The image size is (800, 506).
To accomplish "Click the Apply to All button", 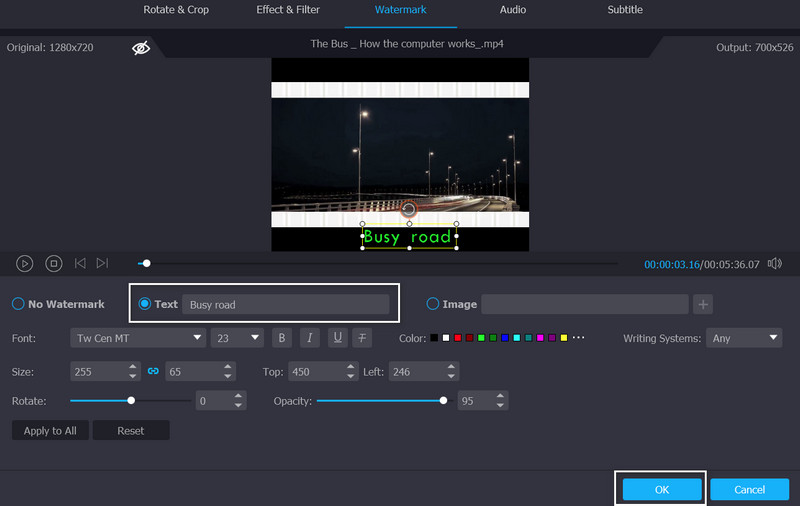I will (50, 430).
